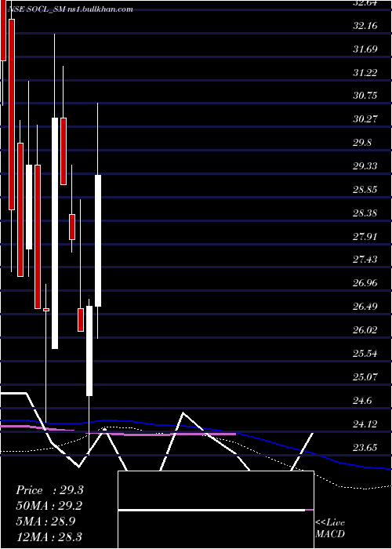The image size is (392, 549).
Task: Click the <<Live MACD label
Action: point(330,529)
